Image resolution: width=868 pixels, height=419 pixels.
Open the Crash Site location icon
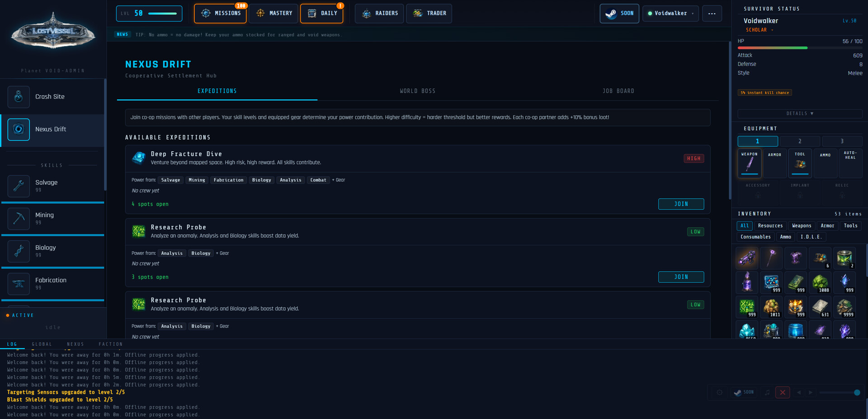tap(19, 97)
